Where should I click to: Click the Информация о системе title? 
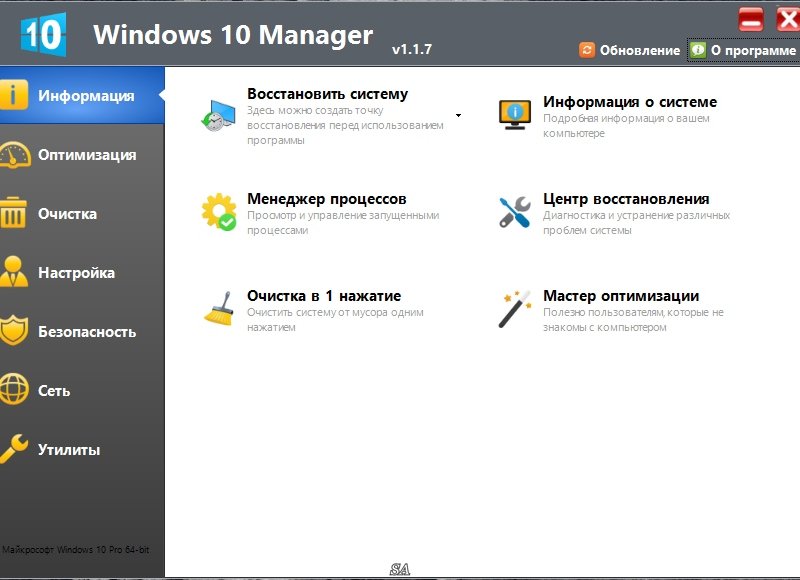coord(630,102)
